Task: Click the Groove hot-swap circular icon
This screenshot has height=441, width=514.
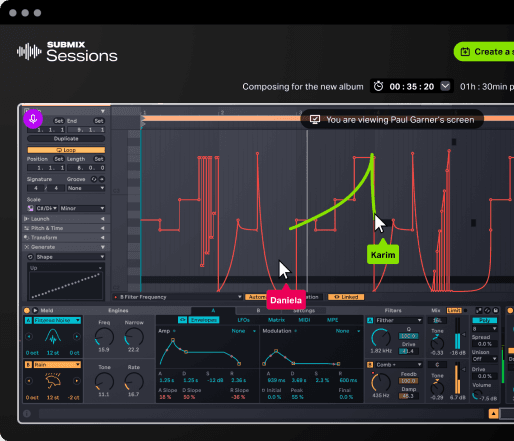Action: tap(94, 179)
